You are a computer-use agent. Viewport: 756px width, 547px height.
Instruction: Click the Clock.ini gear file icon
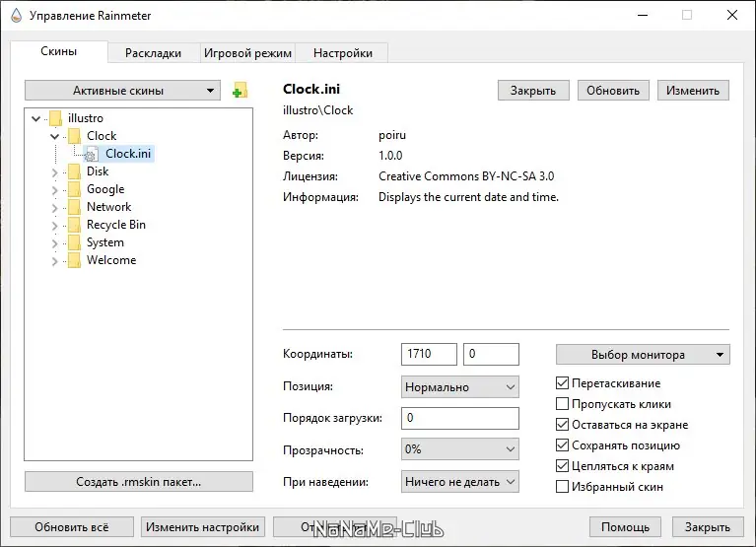coord(91,154)
